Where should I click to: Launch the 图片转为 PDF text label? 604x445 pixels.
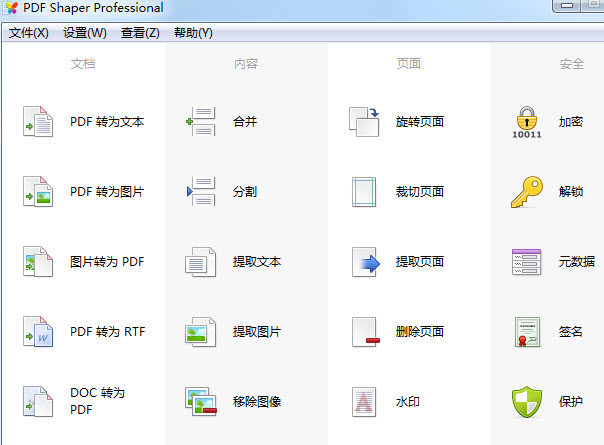(x=107, y=262)
